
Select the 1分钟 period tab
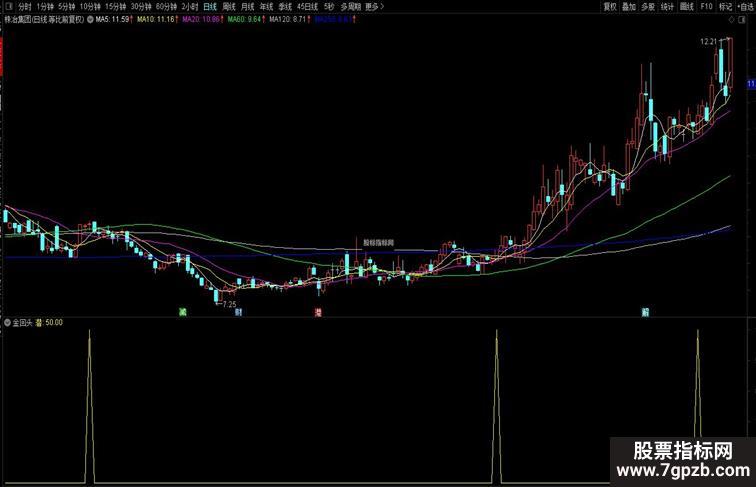click(x=45, y=7)
